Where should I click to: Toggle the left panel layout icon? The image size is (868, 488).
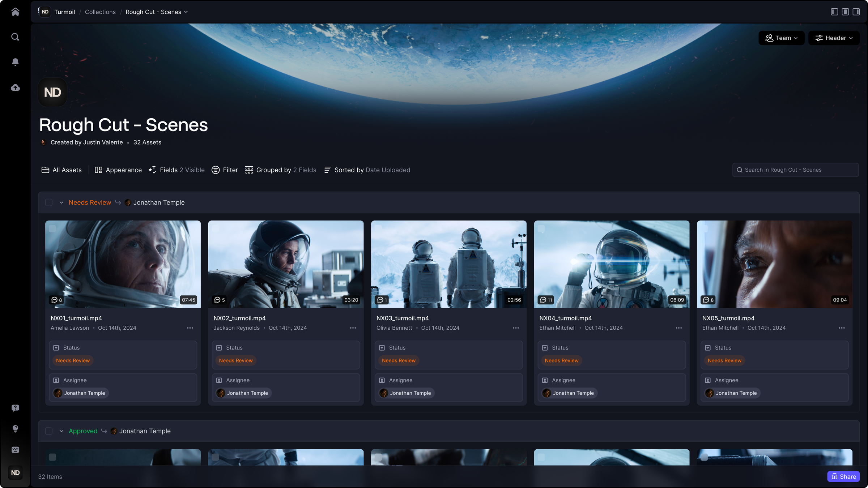(x=834, y=12)
